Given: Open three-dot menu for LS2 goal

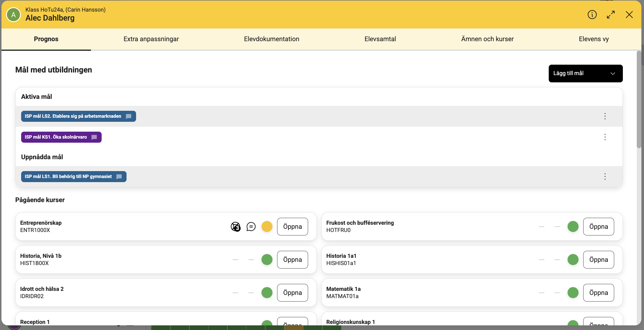Looking at the screenshot, I should [x=605, y=116].
